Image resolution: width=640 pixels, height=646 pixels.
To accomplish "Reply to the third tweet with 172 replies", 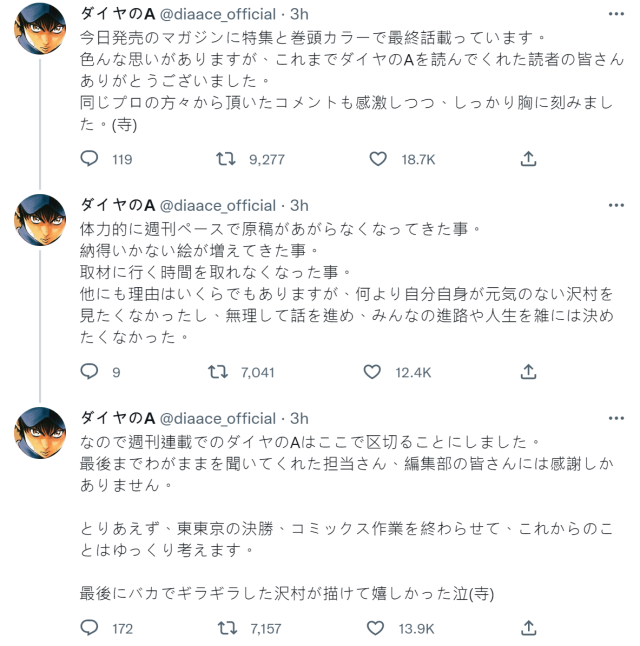I will tap(89, 628).
